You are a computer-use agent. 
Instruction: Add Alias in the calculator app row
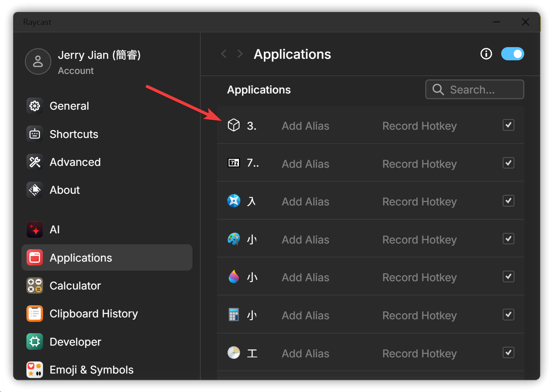click(306, 315)
